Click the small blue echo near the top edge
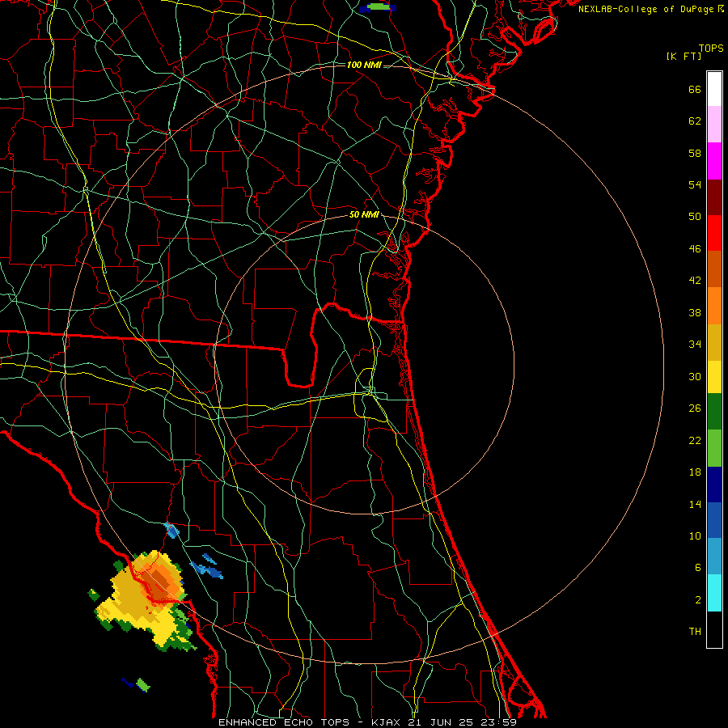This screenshot has height=728, width=728. click(x=378, y=7)
